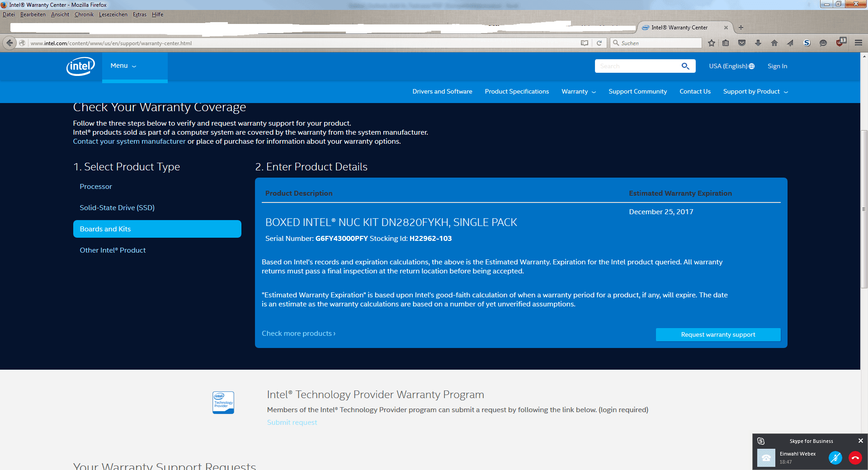Open Firefox downloads arrow
This screenshot has width=868, height=470.
pos(758,43)
